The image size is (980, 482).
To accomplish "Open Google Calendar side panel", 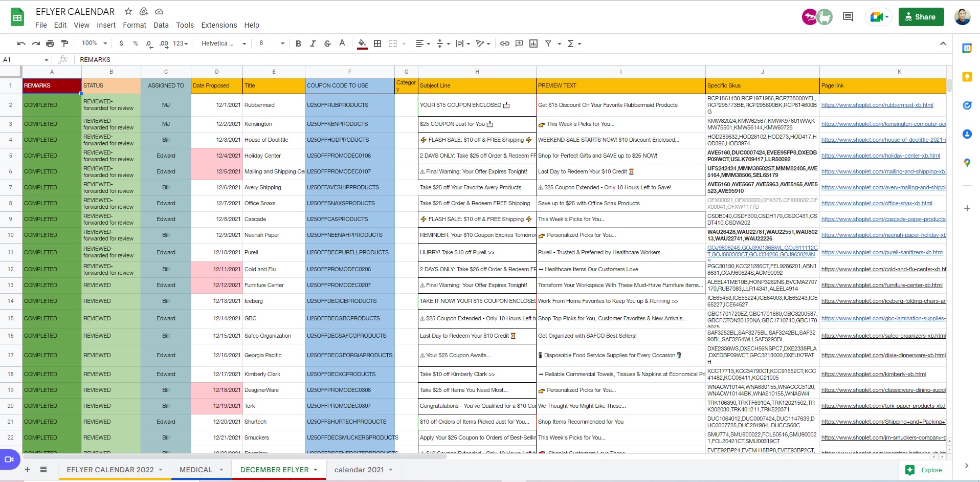I will [967, 48].
